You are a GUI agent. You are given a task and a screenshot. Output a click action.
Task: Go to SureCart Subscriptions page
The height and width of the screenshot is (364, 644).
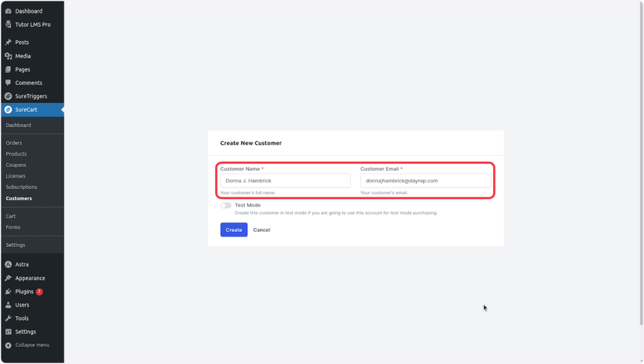[21, 187]
